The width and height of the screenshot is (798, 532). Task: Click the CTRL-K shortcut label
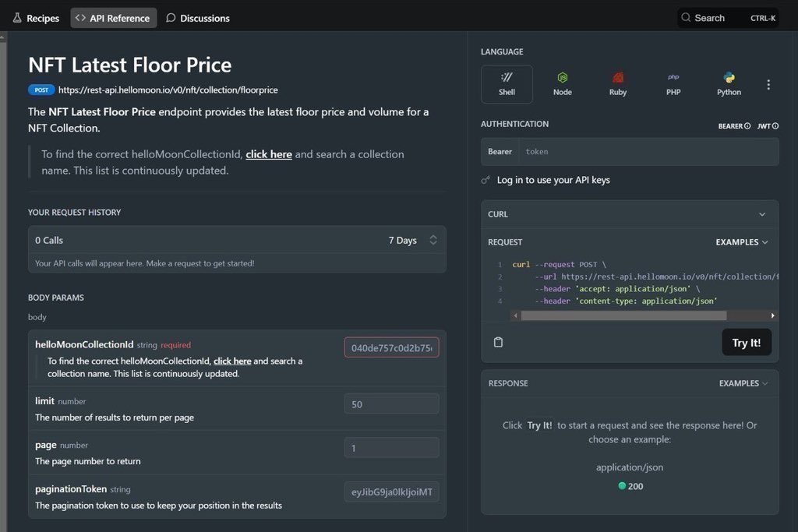coord(763,18)
